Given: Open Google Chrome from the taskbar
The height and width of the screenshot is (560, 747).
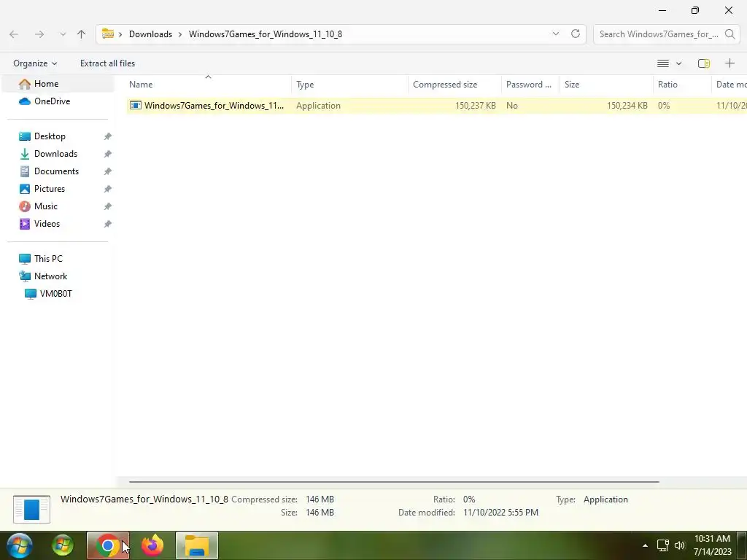Looking at the screenshot, I should pyautogui.click(x=108, y=545).
